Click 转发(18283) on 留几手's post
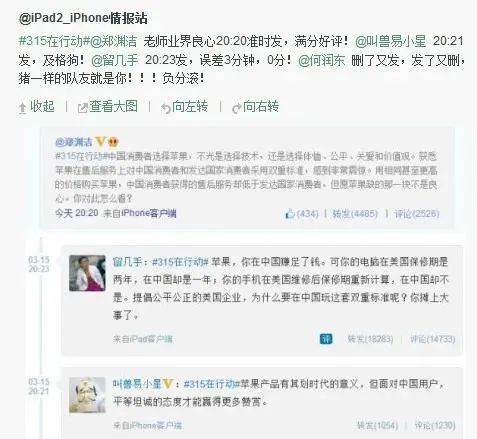The width and height of the screenshot is (477, 439). pos(370,339)
